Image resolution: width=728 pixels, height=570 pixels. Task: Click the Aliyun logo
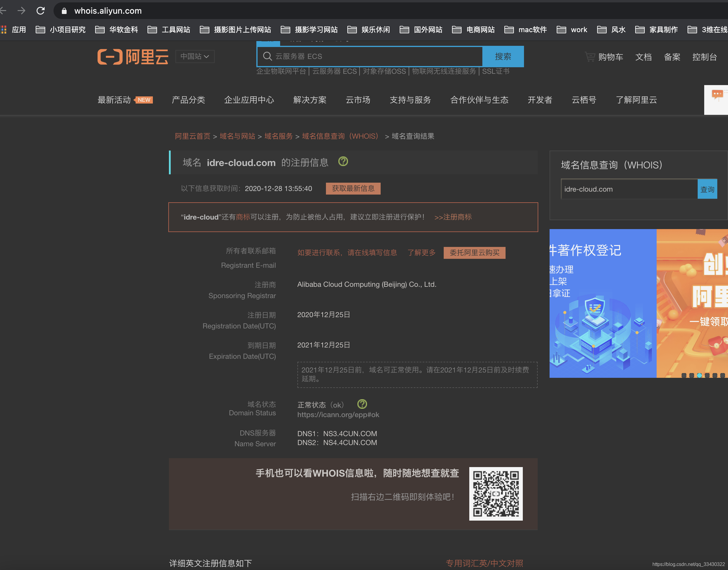point(133,57)
